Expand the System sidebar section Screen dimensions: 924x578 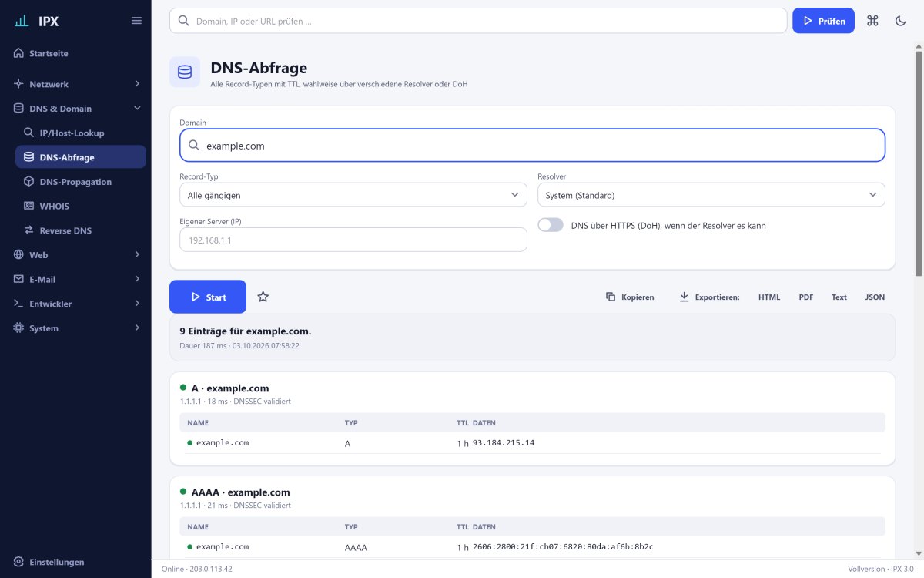pyautogui.click(x=77, y=328)
